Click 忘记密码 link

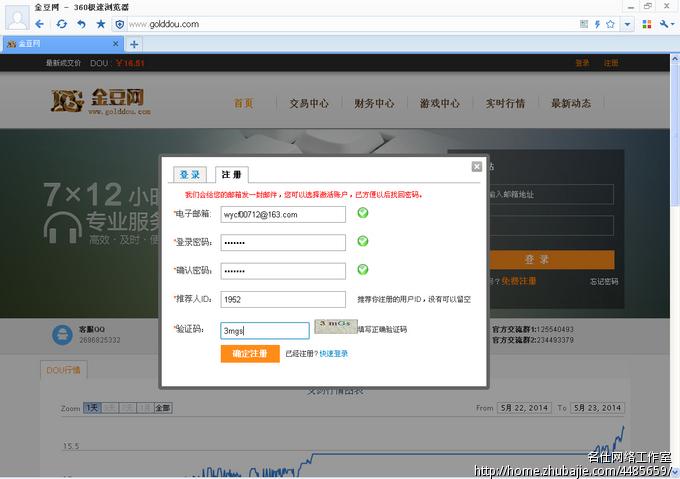[604, 282]
